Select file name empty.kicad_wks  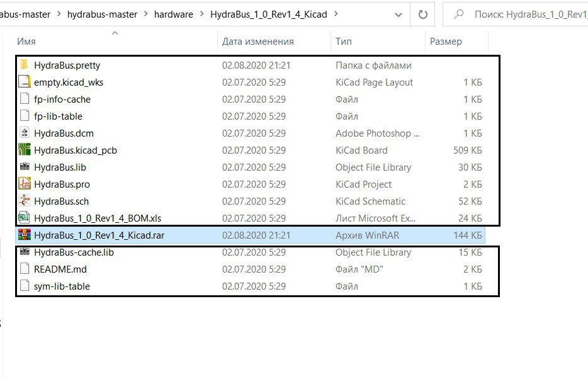(x=68, y=82)
